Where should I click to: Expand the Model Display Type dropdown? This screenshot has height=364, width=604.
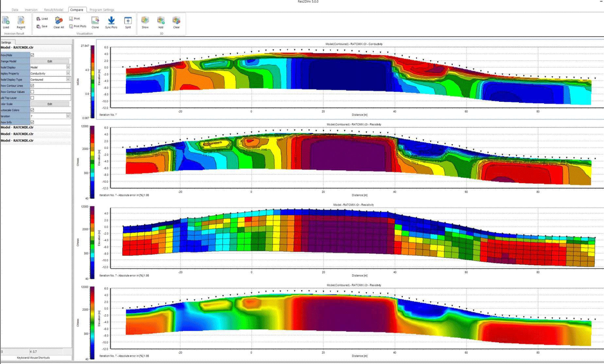click(x=68, y=79)
